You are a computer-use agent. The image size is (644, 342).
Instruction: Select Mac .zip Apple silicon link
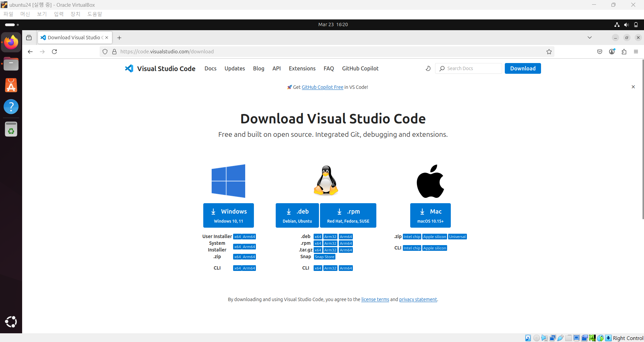pos(435,237)
